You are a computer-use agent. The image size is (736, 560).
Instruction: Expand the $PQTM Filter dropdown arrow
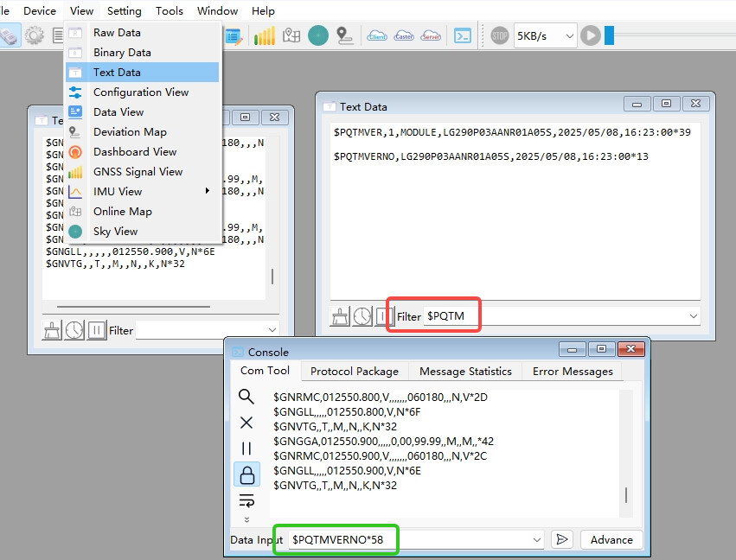pos(692,316)
